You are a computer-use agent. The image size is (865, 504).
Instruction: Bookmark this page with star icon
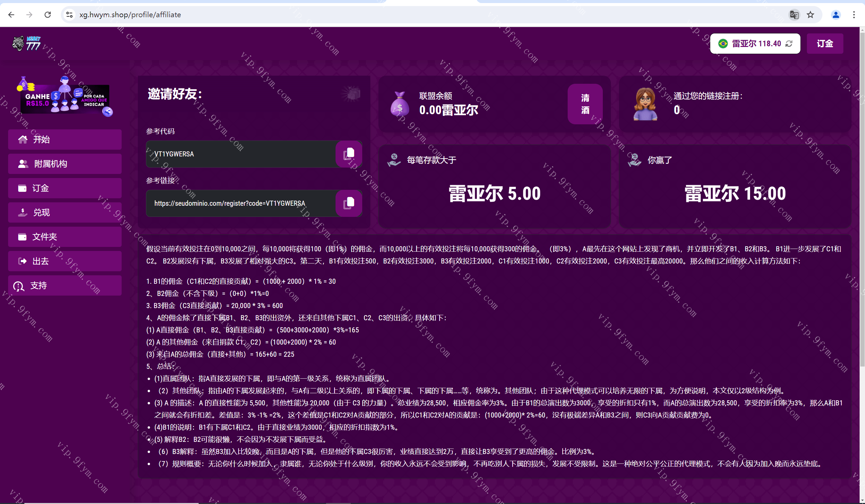coord(810,15)
